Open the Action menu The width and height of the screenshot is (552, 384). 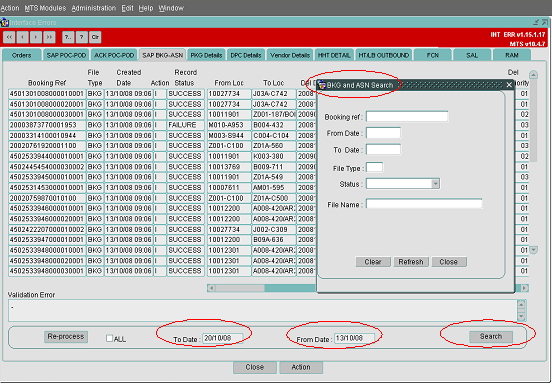coord(10,8)
